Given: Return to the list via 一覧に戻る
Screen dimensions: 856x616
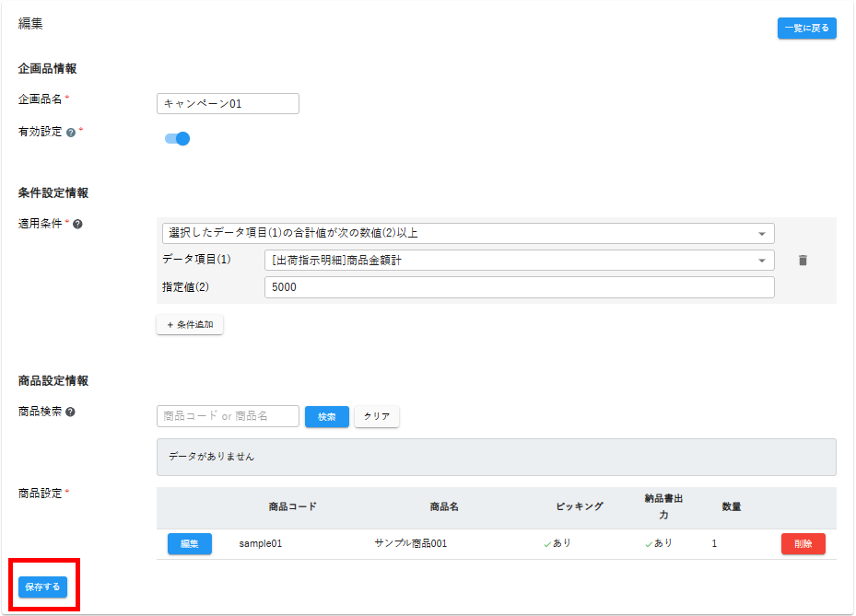Looking at the screenshot, I should point(806,29).
